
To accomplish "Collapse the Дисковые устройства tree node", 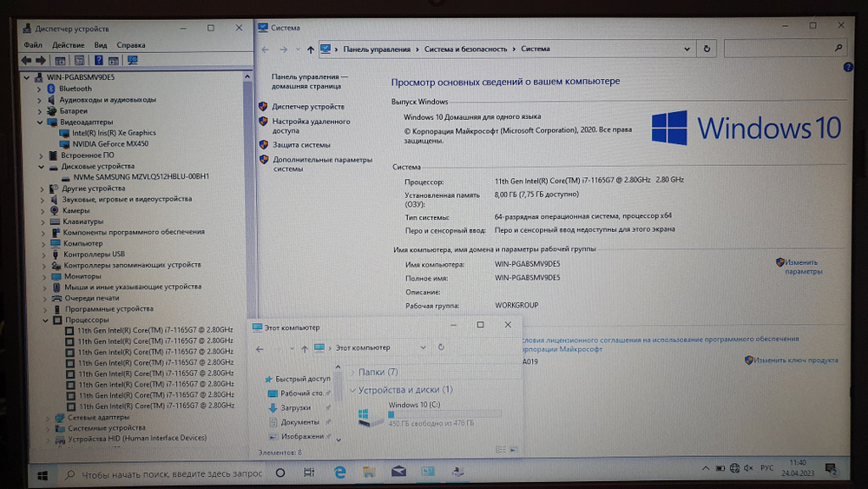I will (x=42, y=166).
